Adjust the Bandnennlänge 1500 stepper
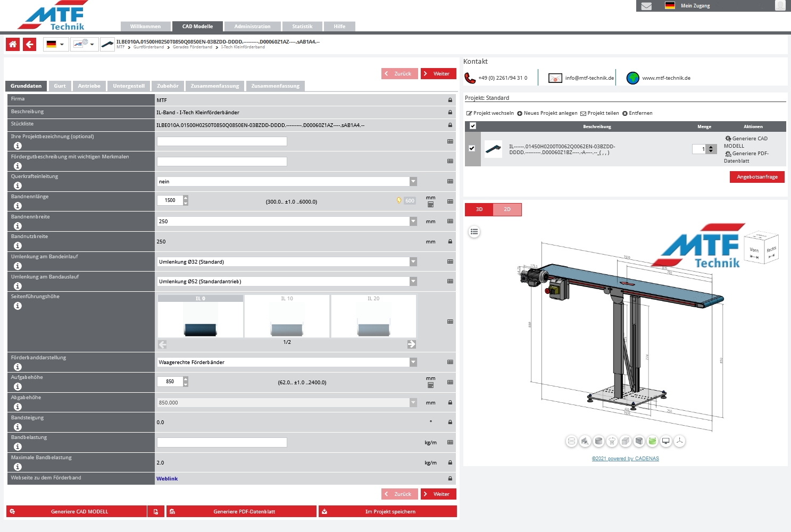The image size is (791, 532). click(x=186, y=200)
